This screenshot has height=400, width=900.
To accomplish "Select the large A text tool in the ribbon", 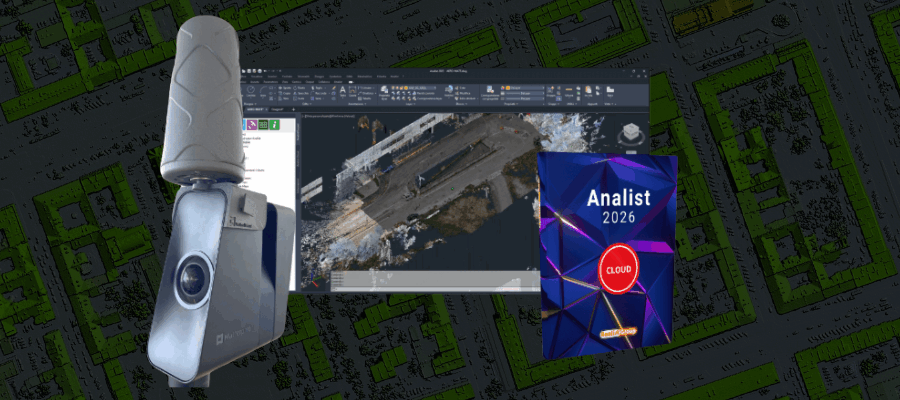I will pyautogui.click(x=343, y=90).
